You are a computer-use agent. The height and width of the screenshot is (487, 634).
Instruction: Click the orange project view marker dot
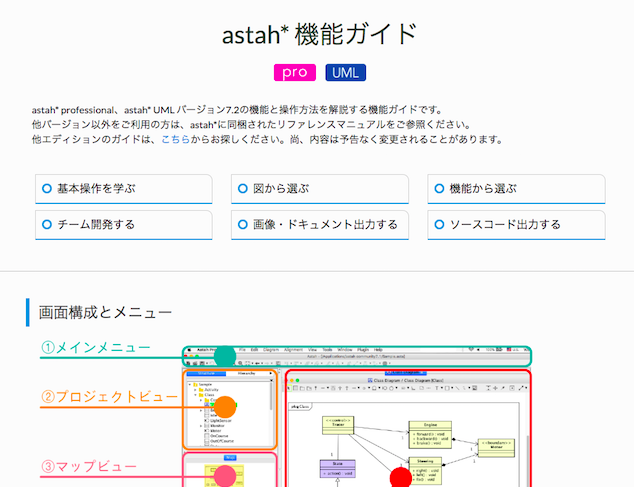coord(225,407)
